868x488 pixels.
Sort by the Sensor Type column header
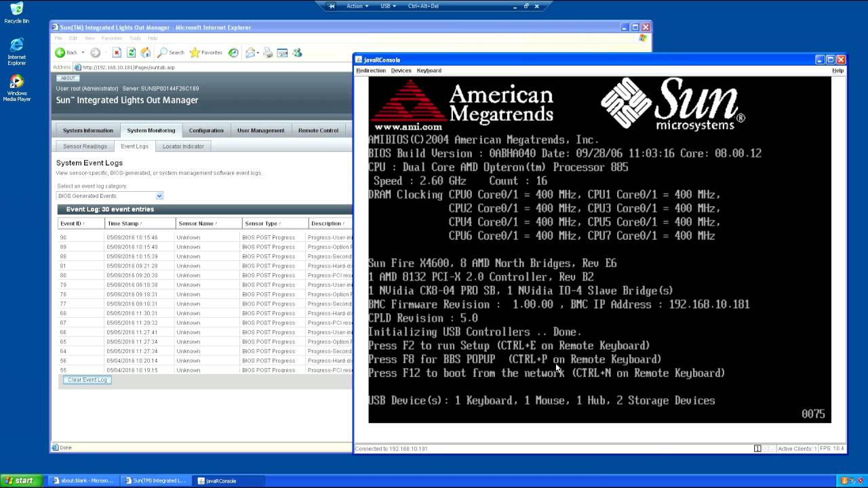pyautogui.click(x=275, y=223)
